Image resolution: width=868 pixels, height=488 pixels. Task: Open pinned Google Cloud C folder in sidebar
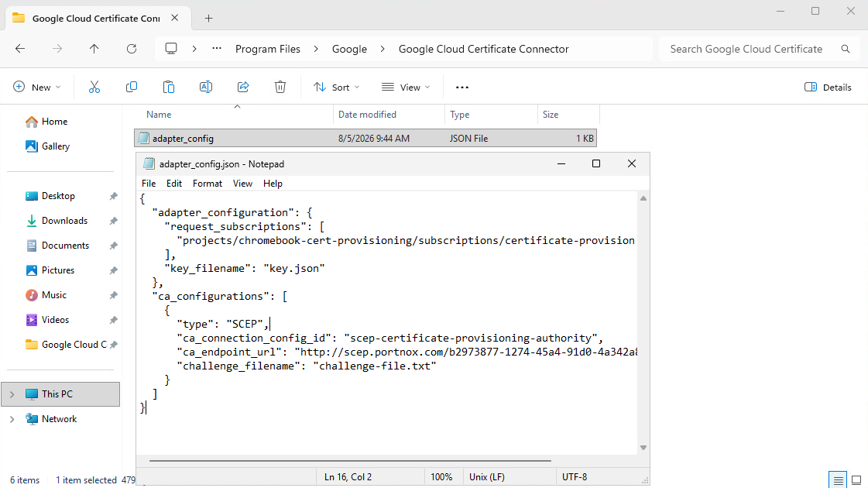click(66, 345)
